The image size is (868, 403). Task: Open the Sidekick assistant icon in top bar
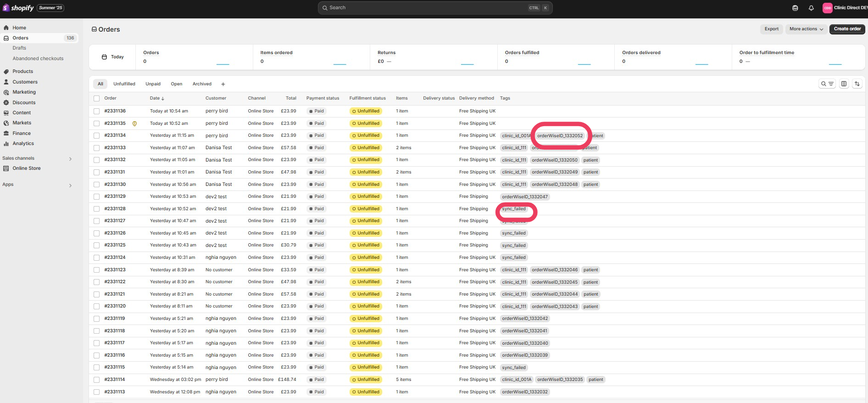795,8
